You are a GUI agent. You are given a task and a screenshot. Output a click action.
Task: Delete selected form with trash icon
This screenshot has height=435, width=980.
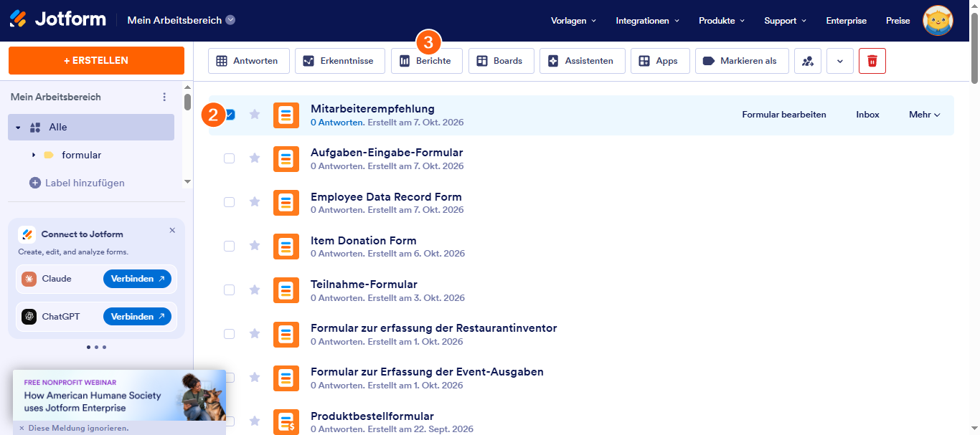872,61
